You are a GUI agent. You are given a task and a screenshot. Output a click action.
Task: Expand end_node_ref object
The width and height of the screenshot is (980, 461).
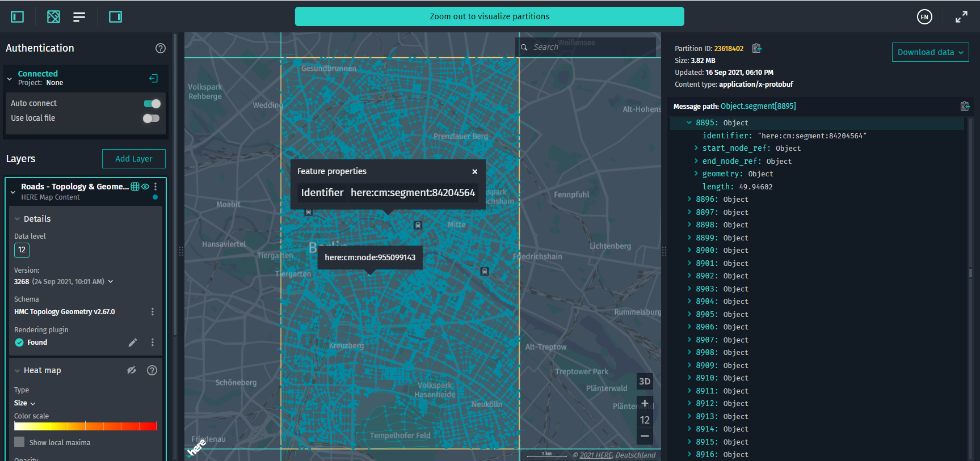click(696, 161)
